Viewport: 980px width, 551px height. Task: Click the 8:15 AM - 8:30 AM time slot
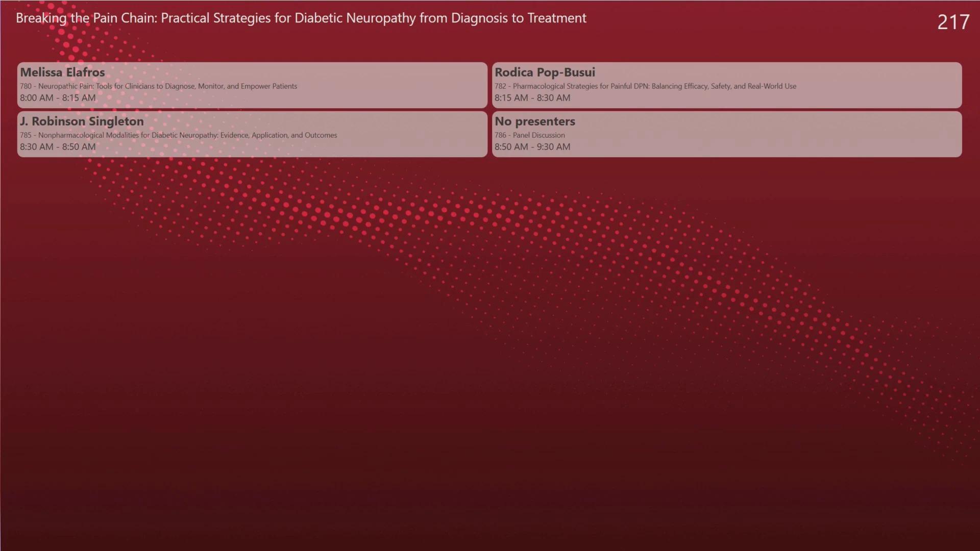(532, 98)
